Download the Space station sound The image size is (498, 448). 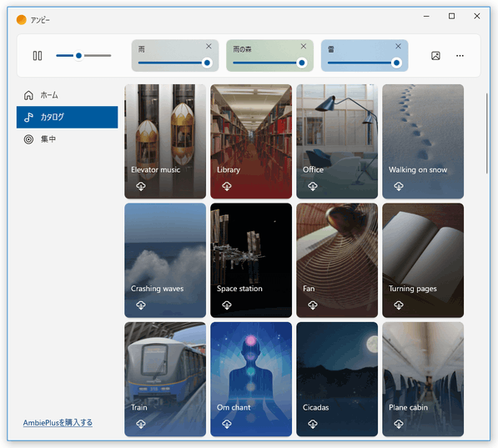[x=227, y=305]
